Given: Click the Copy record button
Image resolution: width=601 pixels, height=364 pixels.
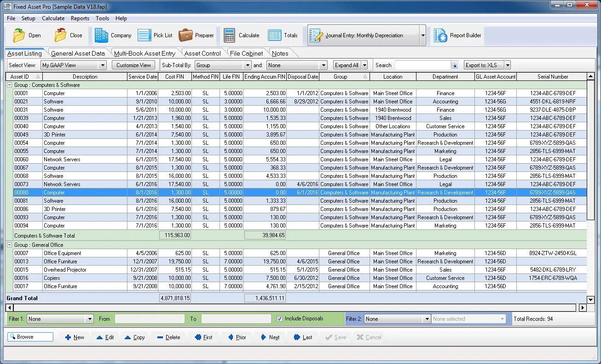Looking at the screenshot, I should [x=134, y=337].
